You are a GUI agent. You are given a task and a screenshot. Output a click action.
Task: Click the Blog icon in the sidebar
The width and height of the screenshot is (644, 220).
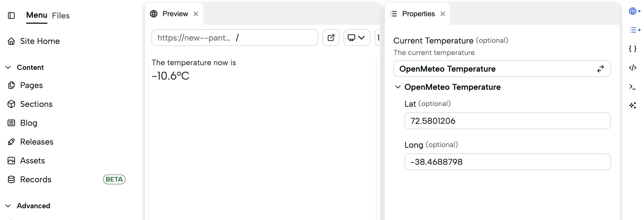point(11,123)
